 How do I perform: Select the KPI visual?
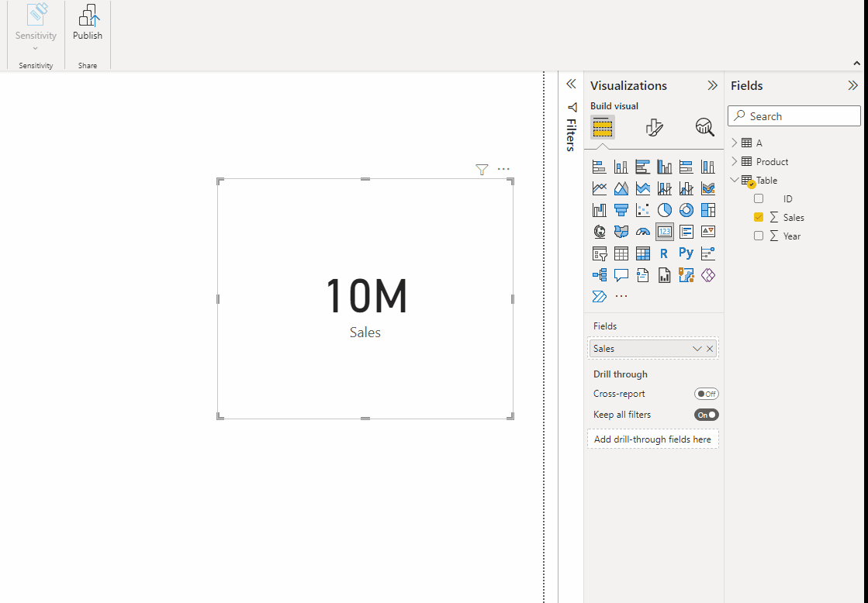tap(708, 232)
